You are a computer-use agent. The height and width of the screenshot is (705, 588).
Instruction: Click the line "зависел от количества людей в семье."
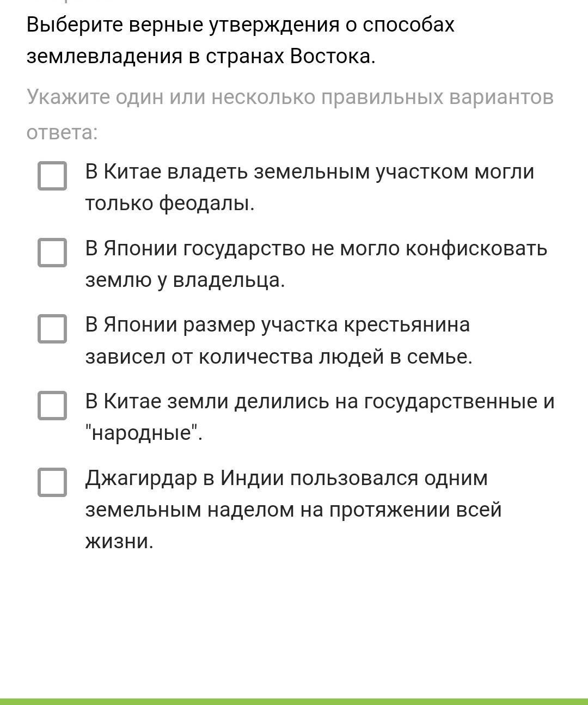(279, 357)
